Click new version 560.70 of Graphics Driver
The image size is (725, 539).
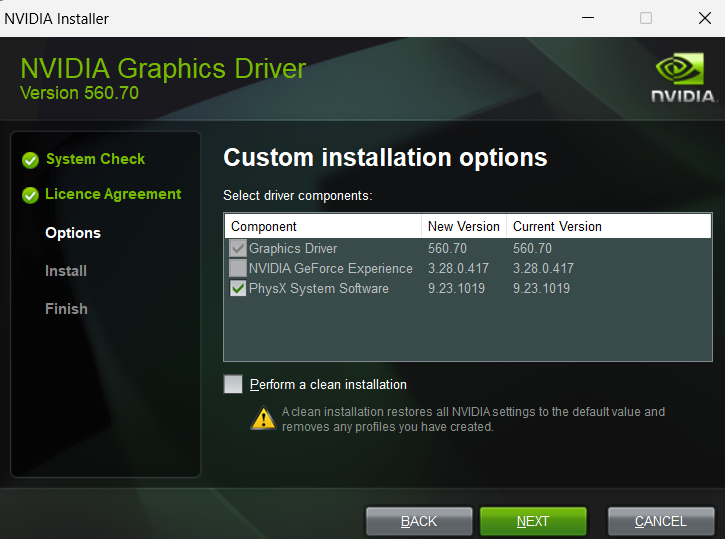[x=447, y=249]
